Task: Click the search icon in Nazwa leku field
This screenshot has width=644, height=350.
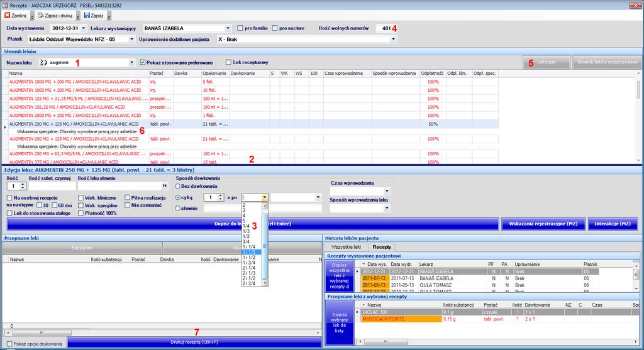Action: tap(43, 62)
